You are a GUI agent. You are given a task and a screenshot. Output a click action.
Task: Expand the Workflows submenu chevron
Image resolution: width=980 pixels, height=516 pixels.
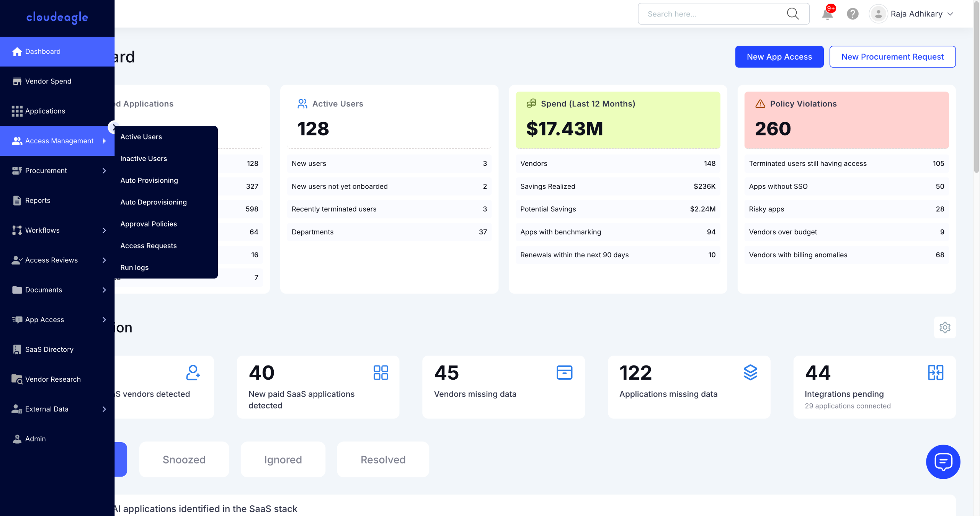(104, 230)
